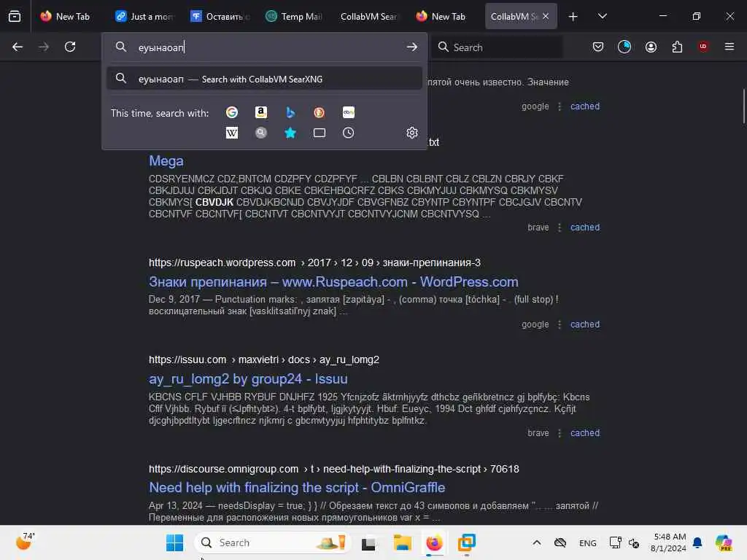Search this time with Amazon

[261, 112]
